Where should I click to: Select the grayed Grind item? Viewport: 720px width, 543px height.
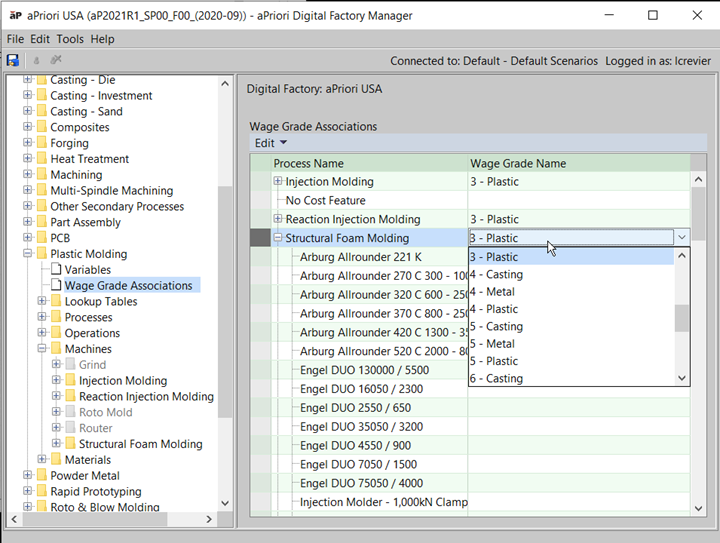pos(92,365)
